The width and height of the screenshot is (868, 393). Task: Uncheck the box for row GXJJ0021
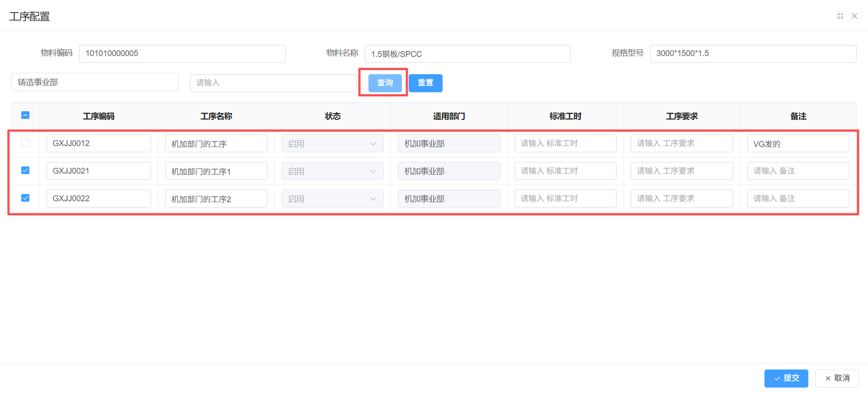[x=25, y=170]
